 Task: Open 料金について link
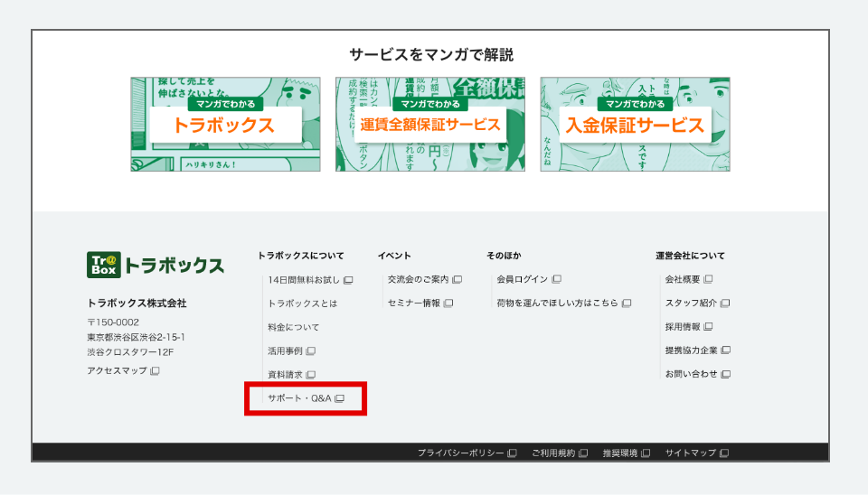click(293, 327)
